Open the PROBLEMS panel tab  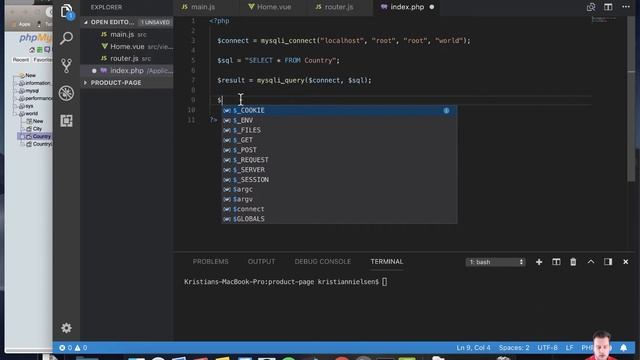211,262
